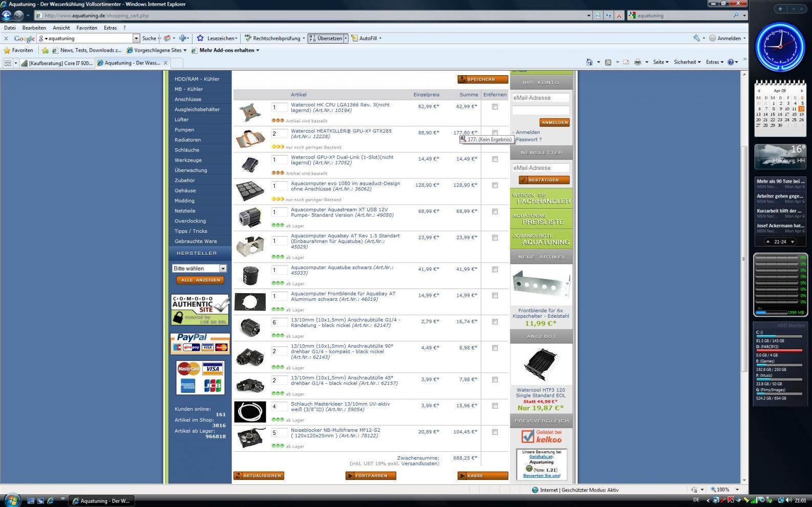Open compatibility view icon in the address bar
This screenshot has height=507, width=812.
click(x=598, y=15)
